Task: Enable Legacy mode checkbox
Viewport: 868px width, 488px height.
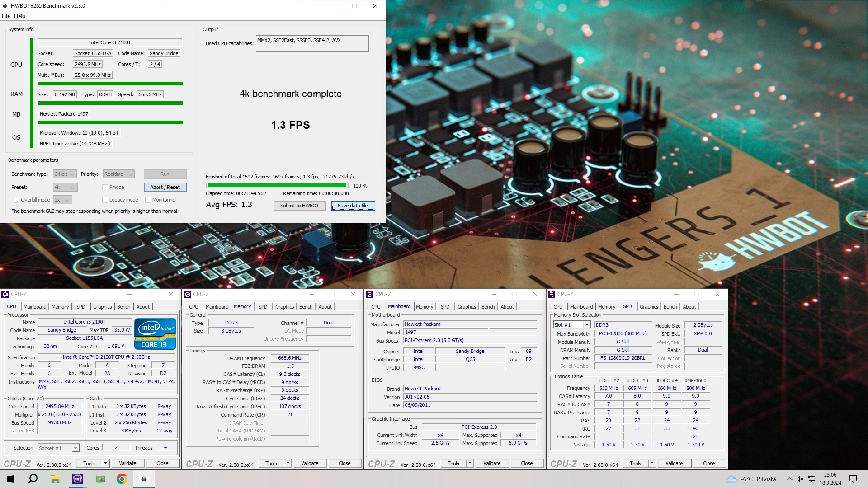Action: pyautogui.click(x=105, y=200)
